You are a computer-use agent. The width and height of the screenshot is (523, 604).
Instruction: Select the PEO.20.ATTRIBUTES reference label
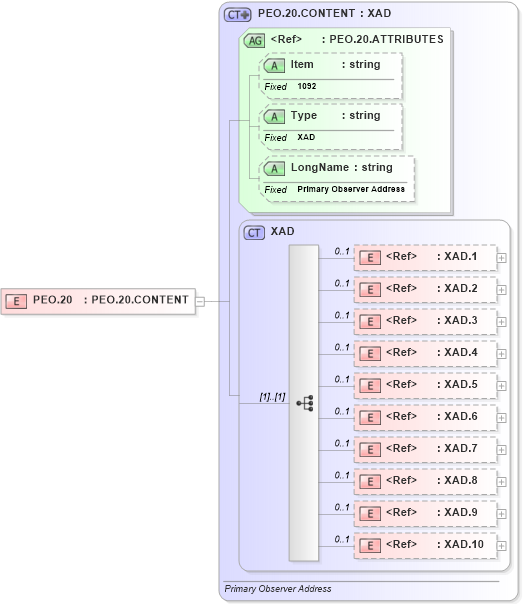pyautogui.click(x=357, y=39)
